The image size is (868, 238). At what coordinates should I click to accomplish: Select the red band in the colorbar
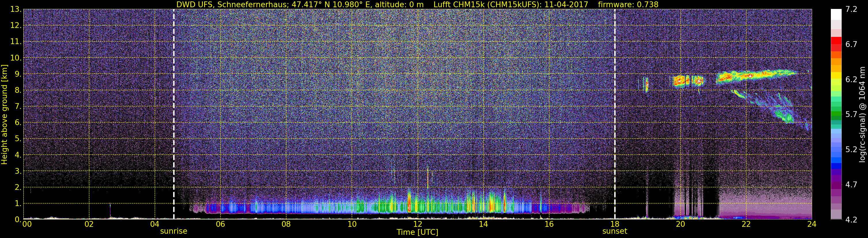836,40
